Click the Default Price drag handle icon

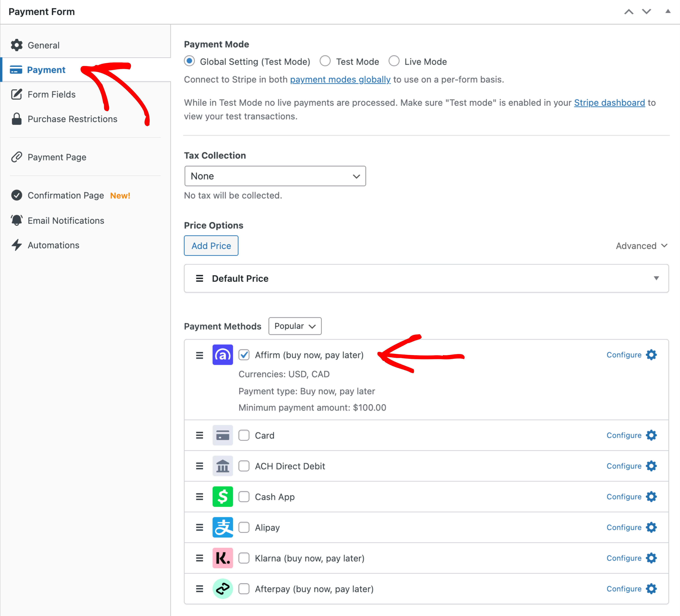point(199,278)
